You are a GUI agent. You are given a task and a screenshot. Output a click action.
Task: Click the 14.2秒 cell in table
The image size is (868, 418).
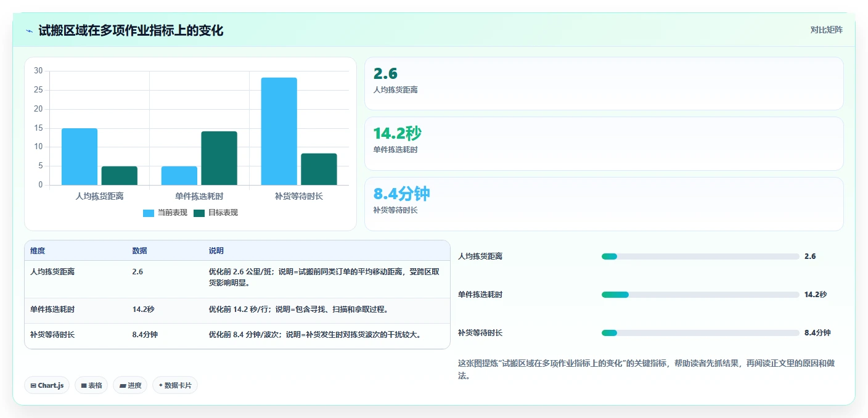[143, 309]
